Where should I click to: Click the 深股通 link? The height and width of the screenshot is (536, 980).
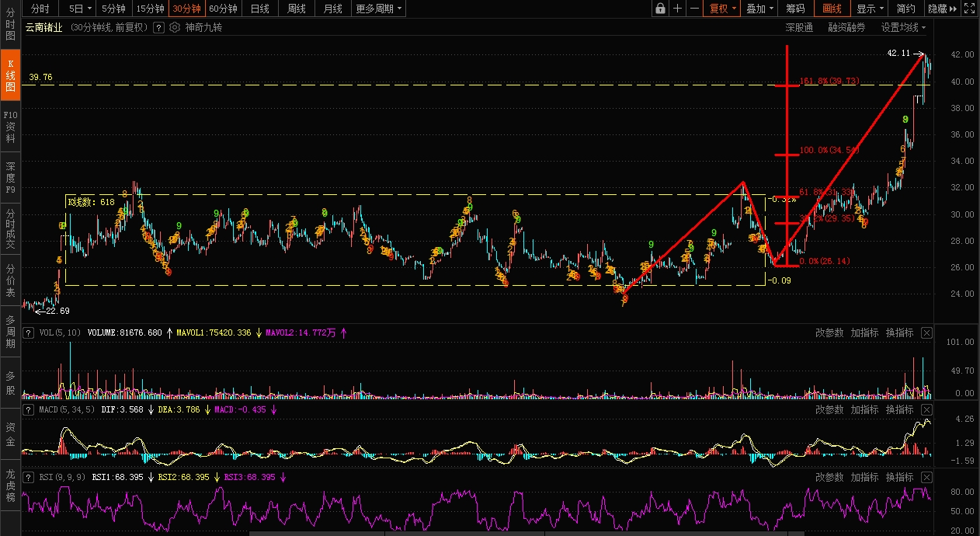pos(799,27)
